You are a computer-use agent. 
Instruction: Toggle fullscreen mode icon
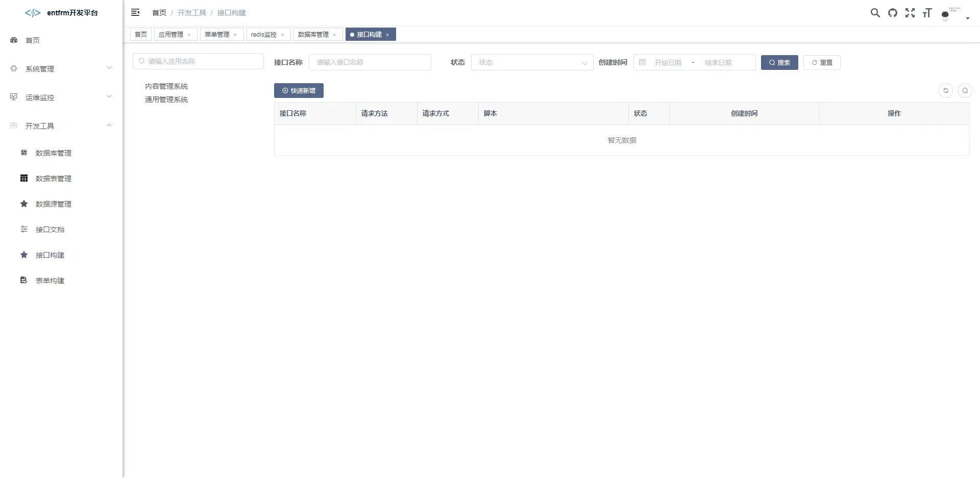click(x=910, y=13)
